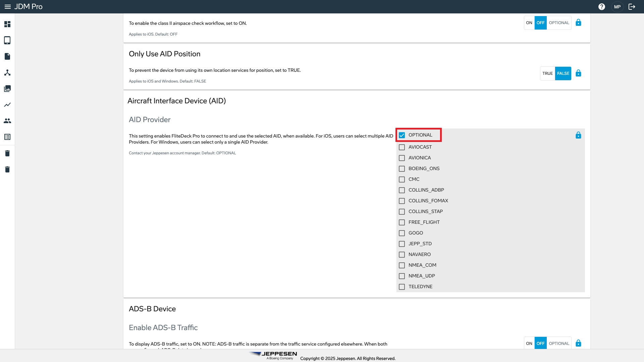The height and width of the screenshot is (362, 644).
Task: Click the copyright 2025 Jeppesen text
Action: (348, 358)
